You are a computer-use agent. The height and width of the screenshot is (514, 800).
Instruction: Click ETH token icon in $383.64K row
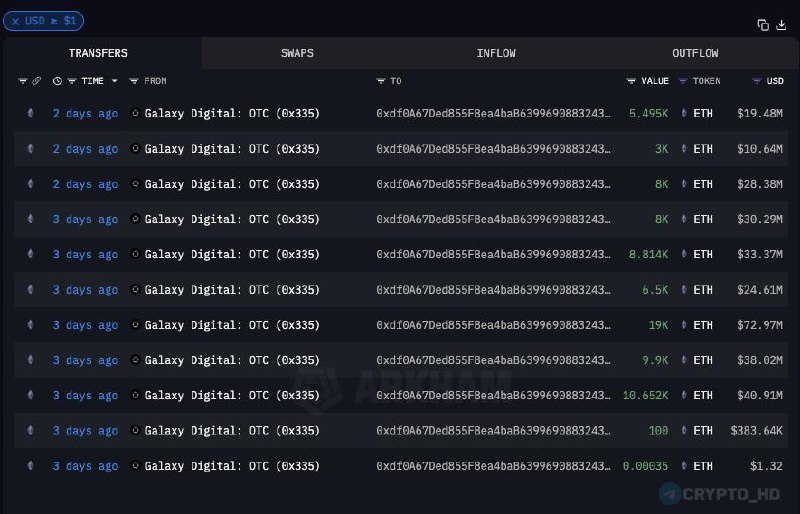point(684,430)
